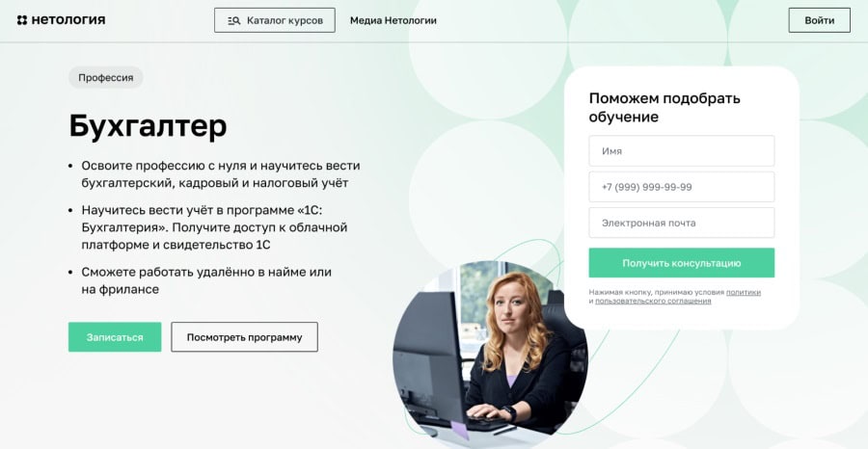Click the Записаться button
This screenshot has width=868, height=449.
[115, 337]
